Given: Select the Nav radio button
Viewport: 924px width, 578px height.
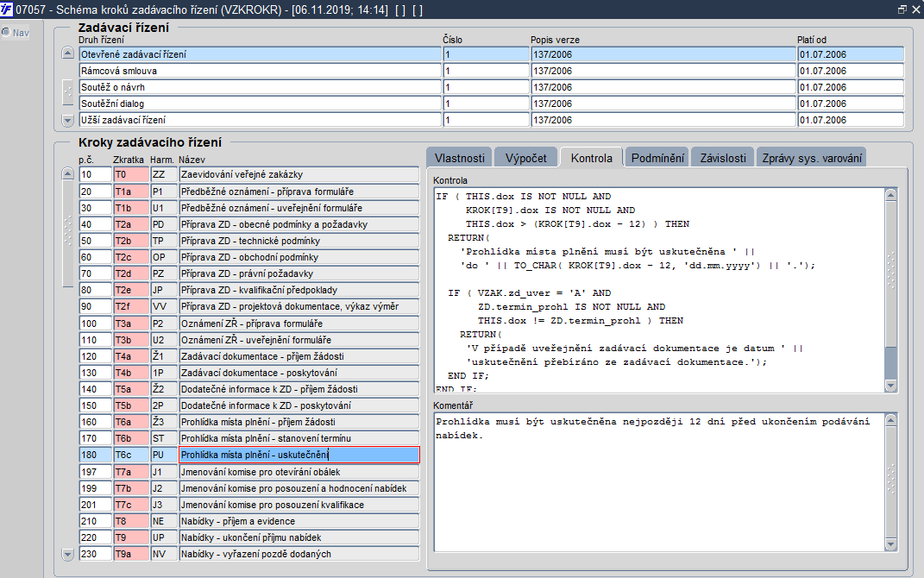Looking at the screenshot, I should [6, 33].
